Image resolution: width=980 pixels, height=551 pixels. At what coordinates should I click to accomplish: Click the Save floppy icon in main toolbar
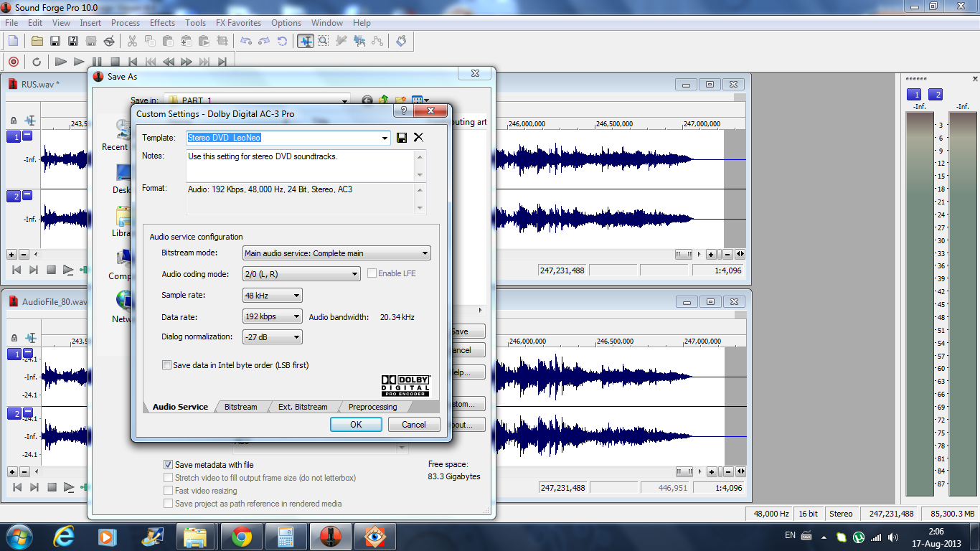[55, 41]
